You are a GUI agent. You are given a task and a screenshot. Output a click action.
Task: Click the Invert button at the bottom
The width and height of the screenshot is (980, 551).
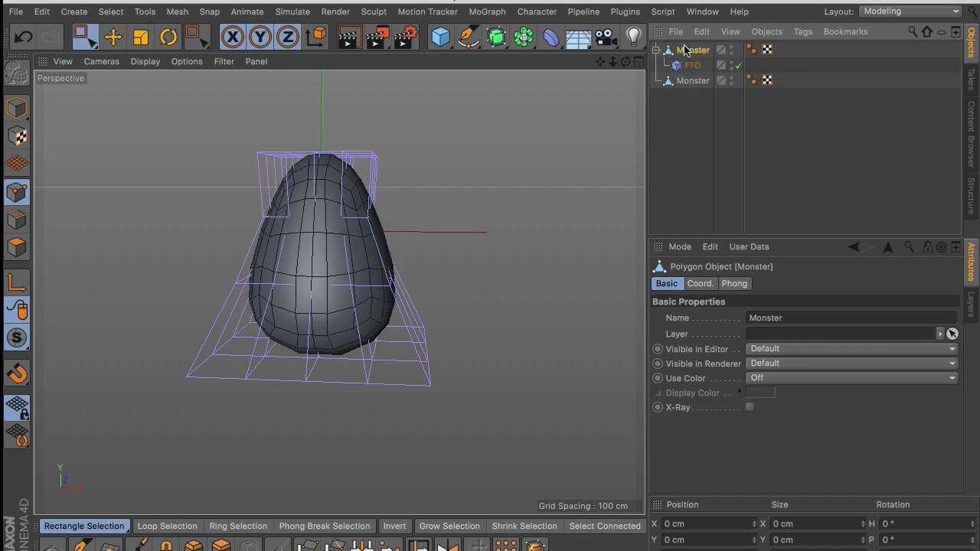tap(394, 526)
